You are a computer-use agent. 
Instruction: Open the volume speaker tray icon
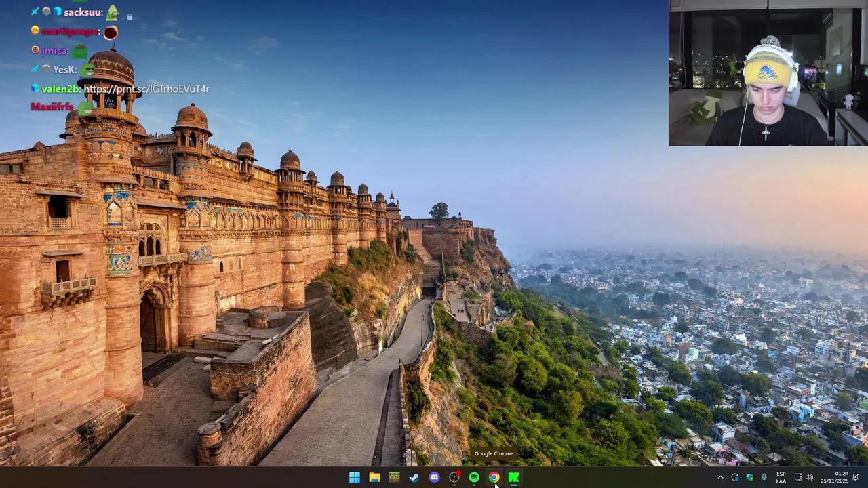click(x=809, y=477)
